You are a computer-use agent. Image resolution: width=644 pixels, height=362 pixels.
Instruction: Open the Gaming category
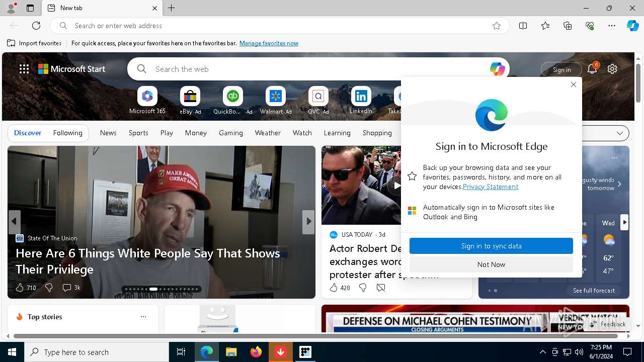pos(231,133)
